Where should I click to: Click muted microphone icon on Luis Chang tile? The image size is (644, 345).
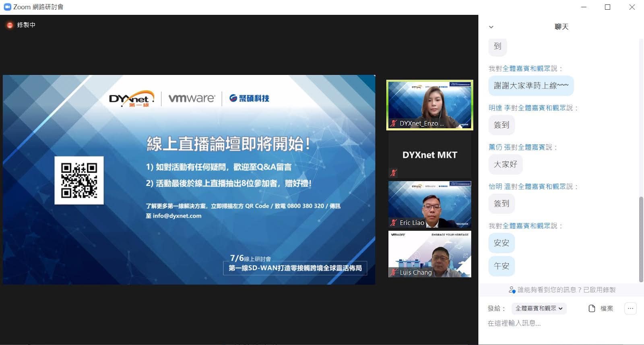(x=393, y=273)
